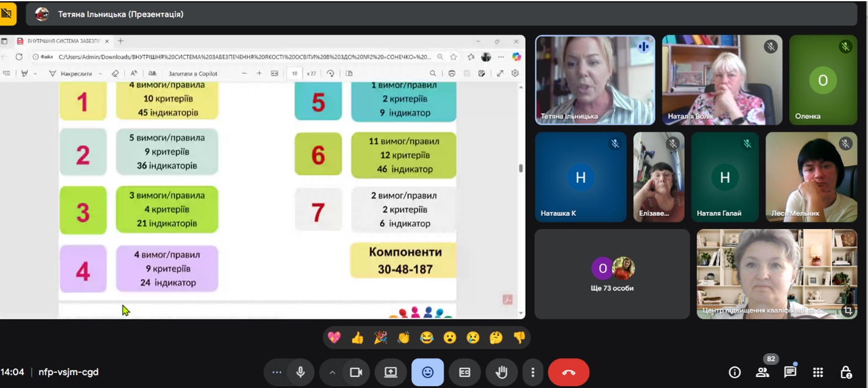Toggle the microphone on or off
Image resolution: width=868 pixels, height=388 pixels.
click(x=300, y=372)
